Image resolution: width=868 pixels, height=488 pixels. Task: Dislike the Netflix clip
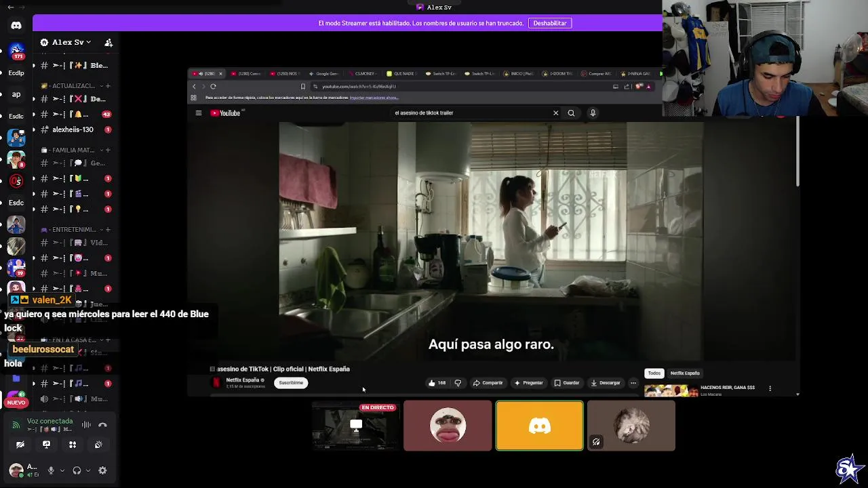(458, 383)
